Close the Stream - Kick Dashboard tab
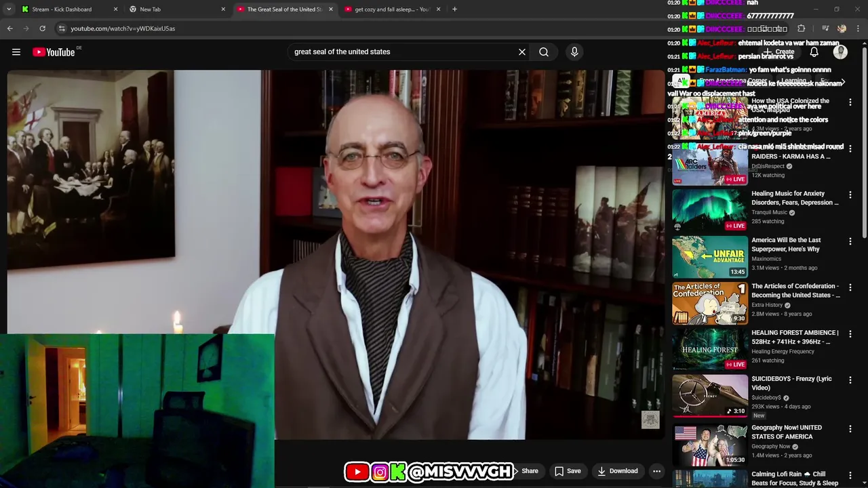This screenshot has height=488, width=868. (115, 9)
